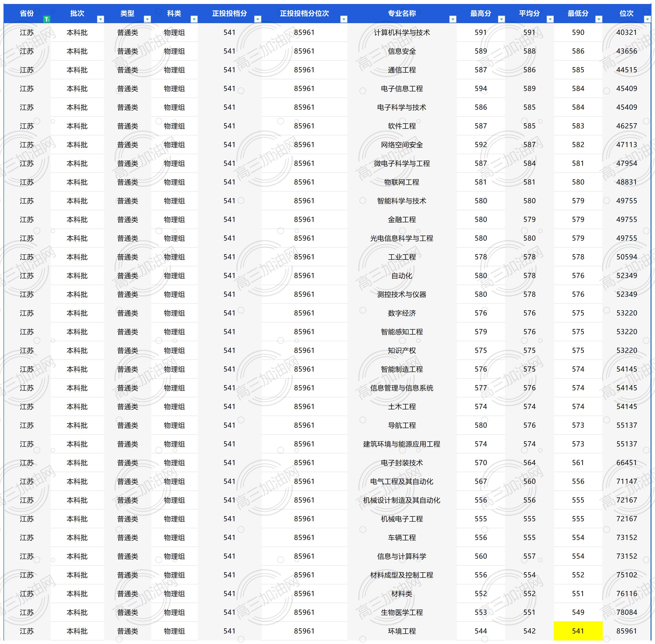
Task: Select the 电子封装技术 cell
Action: point(402,463)
